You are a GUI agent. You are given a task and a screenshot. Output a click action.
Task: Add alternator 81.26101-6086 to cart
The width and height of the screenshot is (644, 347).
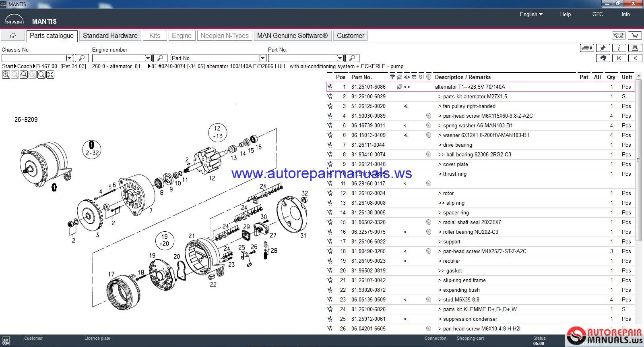(330, 87)
